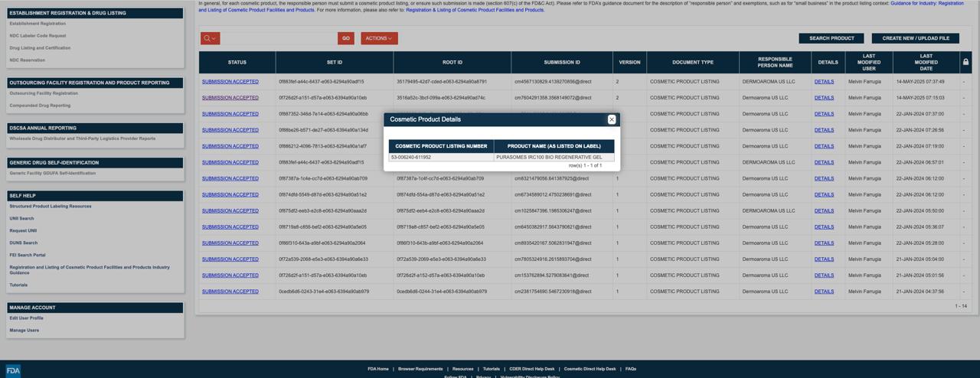Sort by Responsible Person Name column header
This screenshot has width=980, height=378.
coord(775,62)
